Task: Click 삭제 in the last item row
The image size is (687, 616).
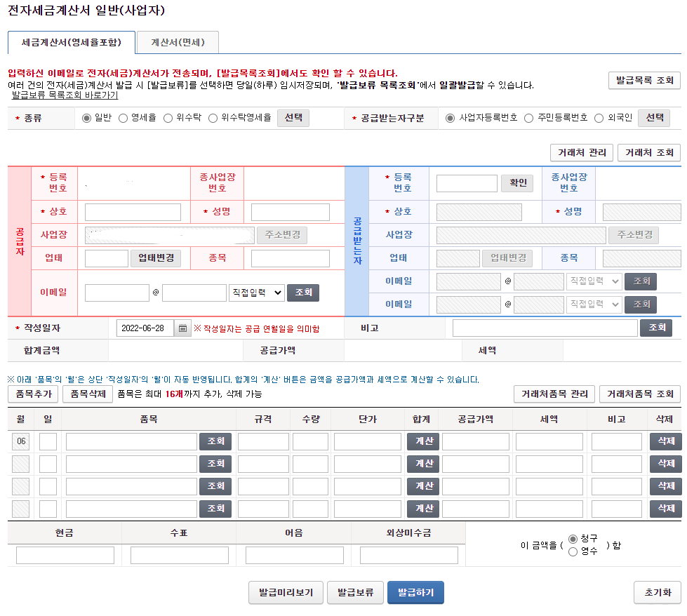Action: click(665, 509)
